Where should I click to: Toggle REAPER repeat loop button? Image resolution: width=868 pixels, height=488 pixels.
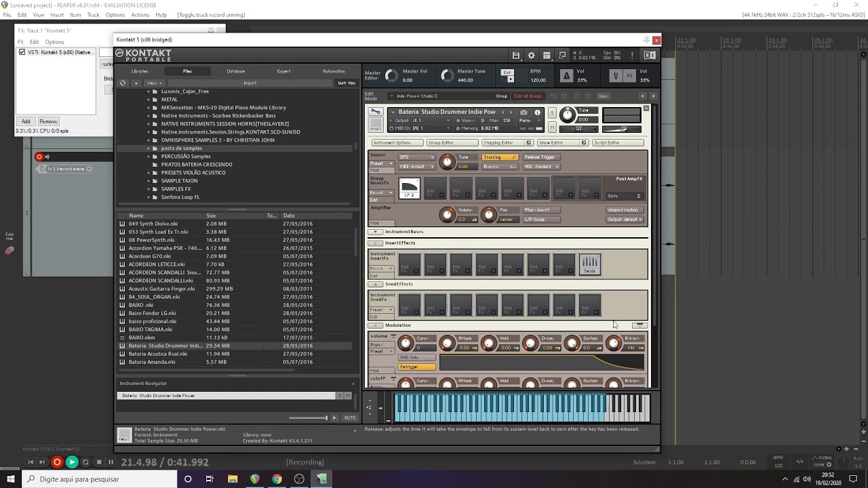pos(85,462)
